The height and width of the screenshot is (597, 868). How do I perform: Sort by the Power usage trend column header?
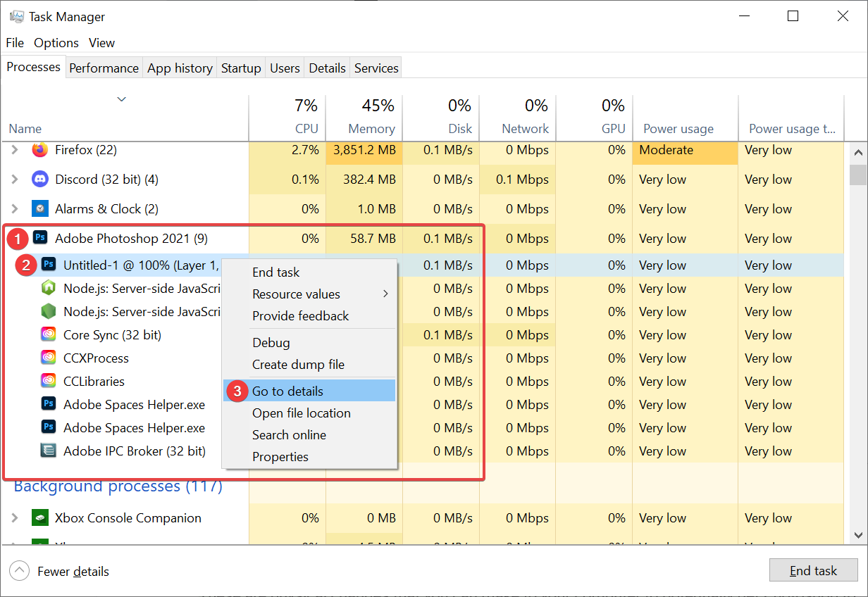[x=790, y=118]
